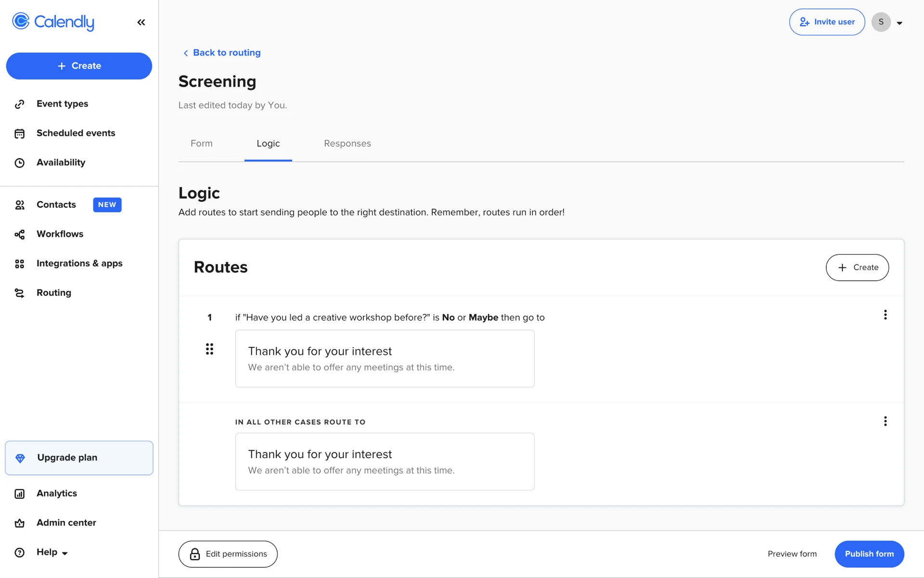This screenshot has width=924, height=578.
Task: Open Analytics chart icon
Action: [19, 494]
